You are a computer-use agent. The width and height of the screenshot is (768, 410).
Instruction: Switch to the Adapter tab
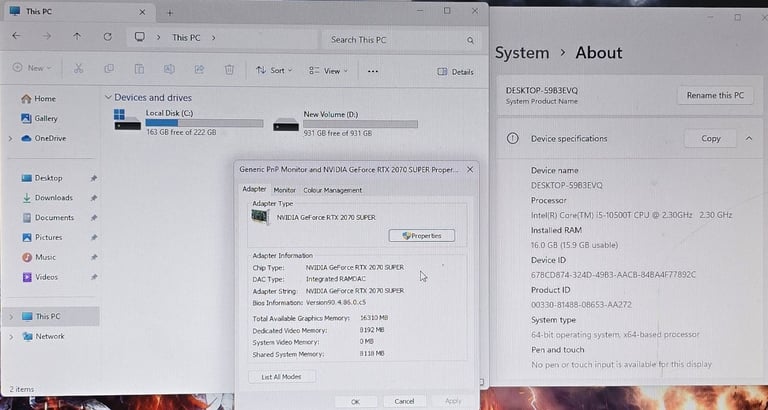pos(254,189)
